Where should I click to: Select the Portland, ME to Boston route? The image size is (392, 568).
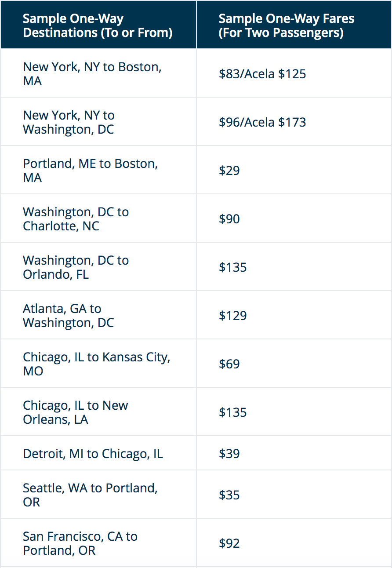(x=90, y=171)
